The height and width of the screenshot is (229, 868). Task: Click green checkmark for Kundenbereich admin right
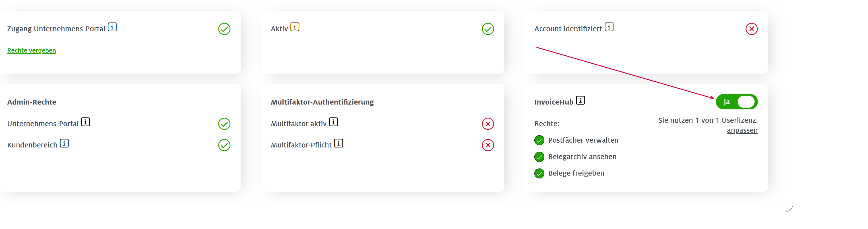point(224,145)
